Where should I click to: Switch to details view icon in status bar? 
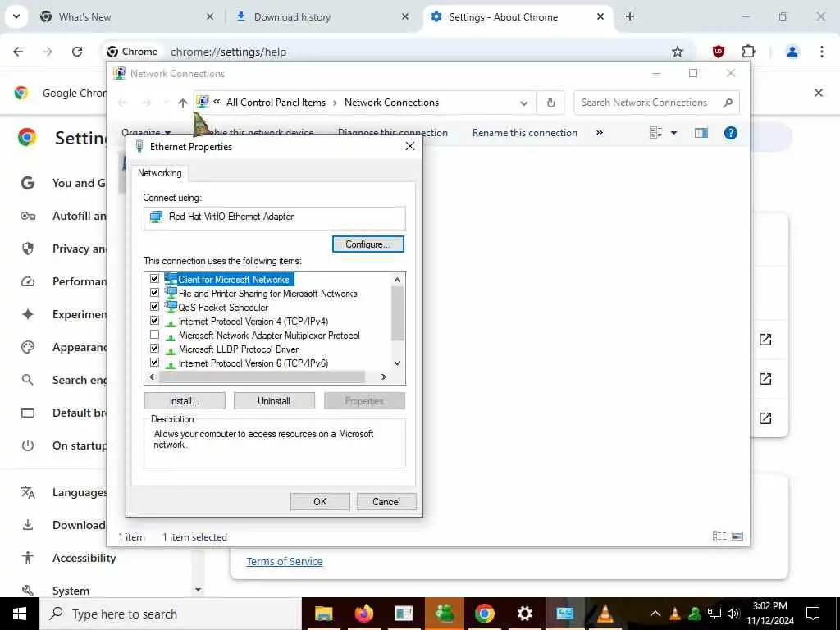pyautogui.click(x=719, y=536)
